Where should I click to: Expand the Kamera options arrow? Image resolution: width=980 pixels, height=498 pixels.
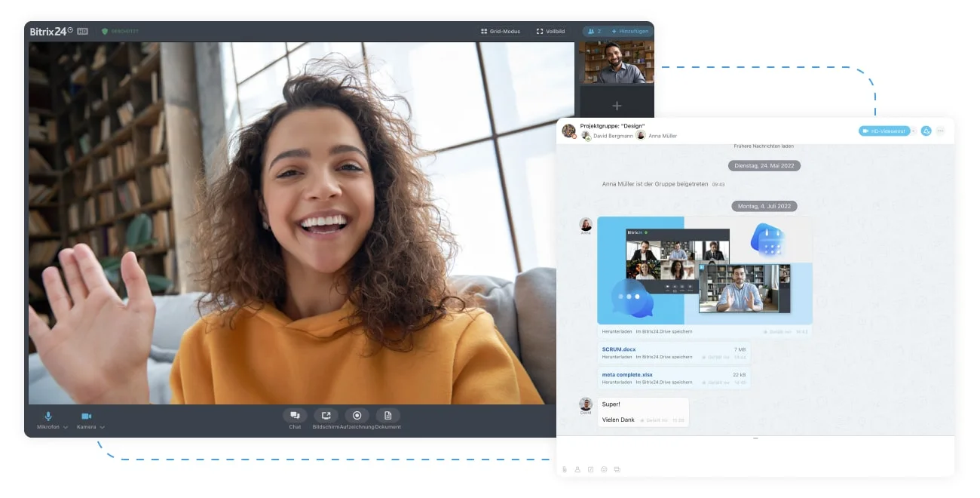point(102,427)
